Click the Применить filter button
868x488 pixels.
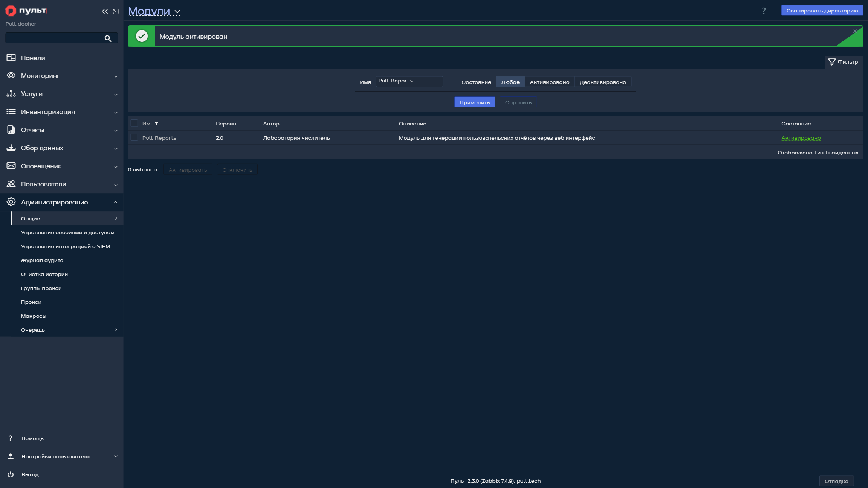(x=475, y=102)
